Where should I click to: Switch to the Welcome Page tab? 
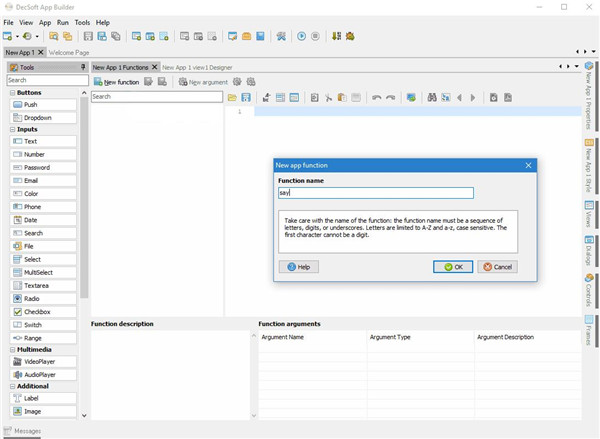click(x=69, y=52)
